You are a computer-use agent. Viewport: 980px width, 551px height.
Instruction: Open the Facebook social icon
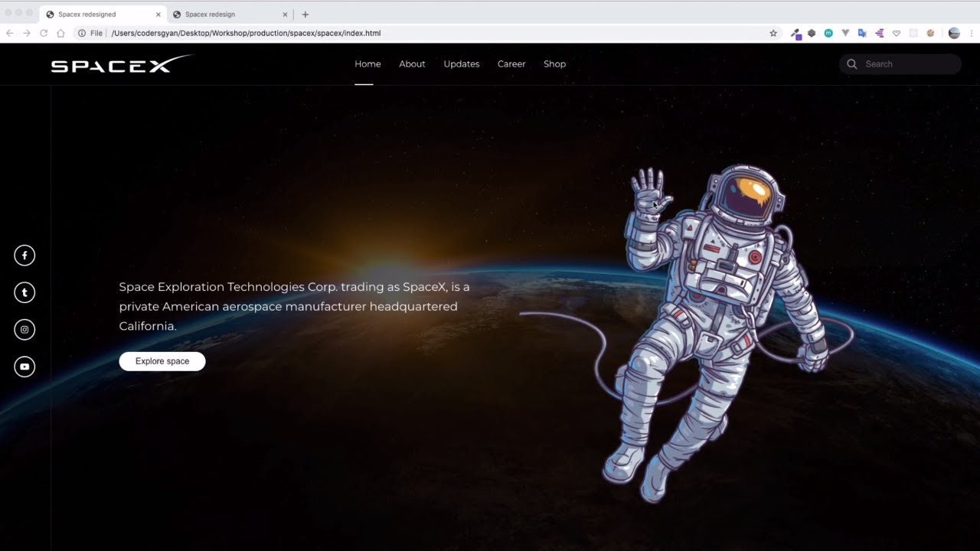click(24, 256)
